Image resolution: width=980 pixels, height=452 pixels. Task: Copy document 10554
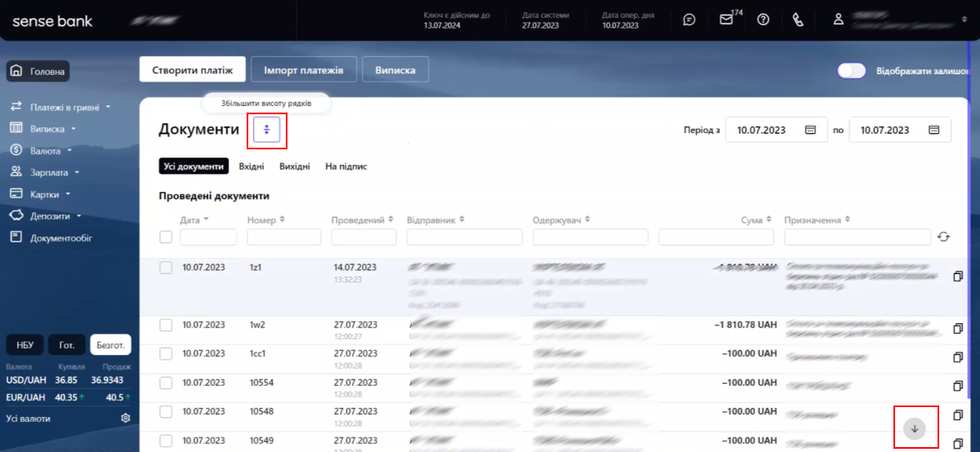click(959, 386)
